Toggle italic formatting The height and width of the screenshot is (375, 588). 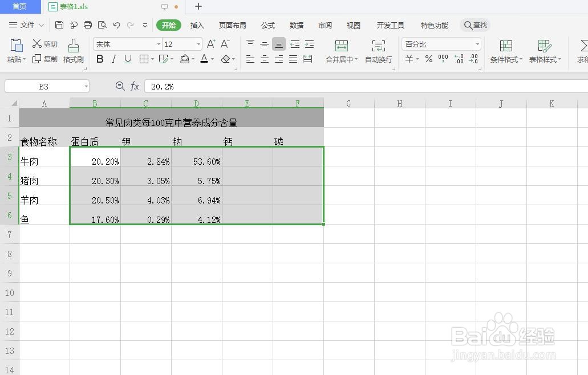coord(113,59)
